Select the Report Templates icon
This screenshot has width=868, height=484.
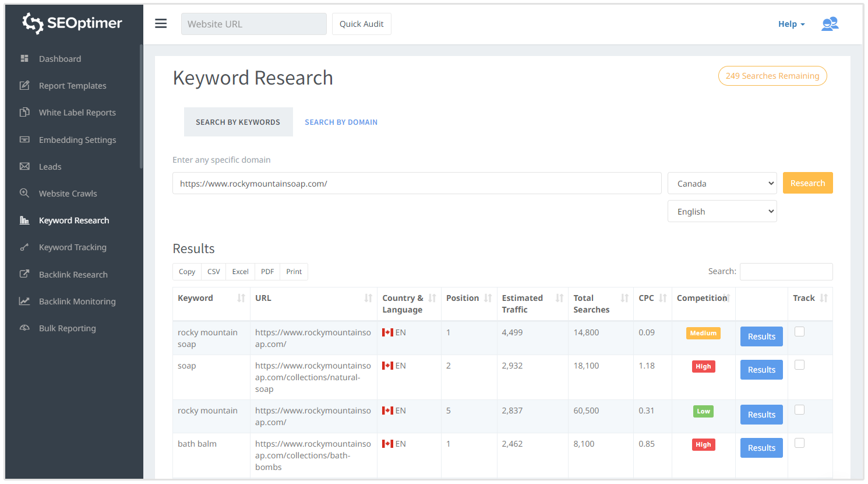coord(24,85)
